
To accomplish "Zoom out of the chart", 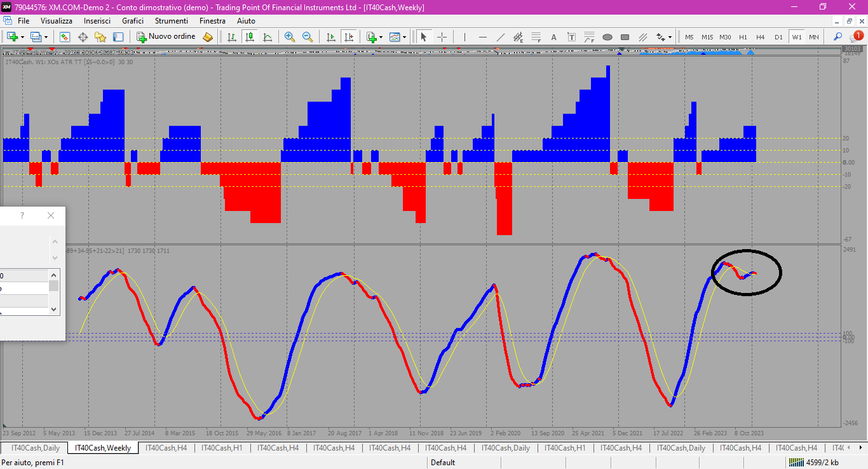I will pos(308,37).
